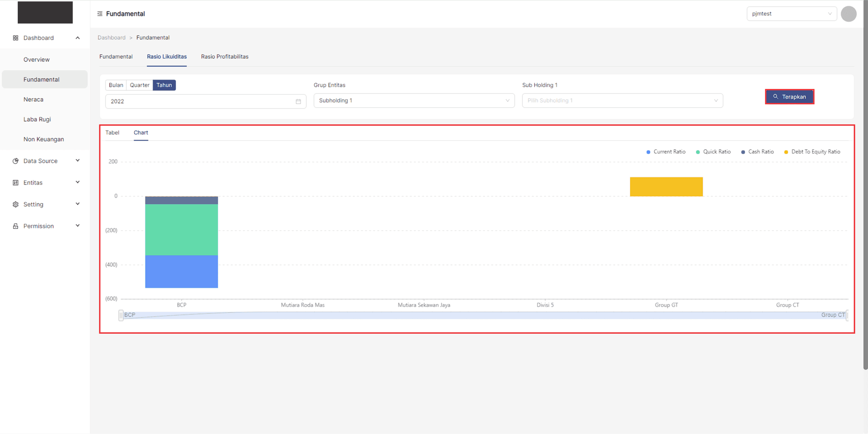
Task: Click the Dashboard grid icon in sidebar
Action: [x=16, y=38]
